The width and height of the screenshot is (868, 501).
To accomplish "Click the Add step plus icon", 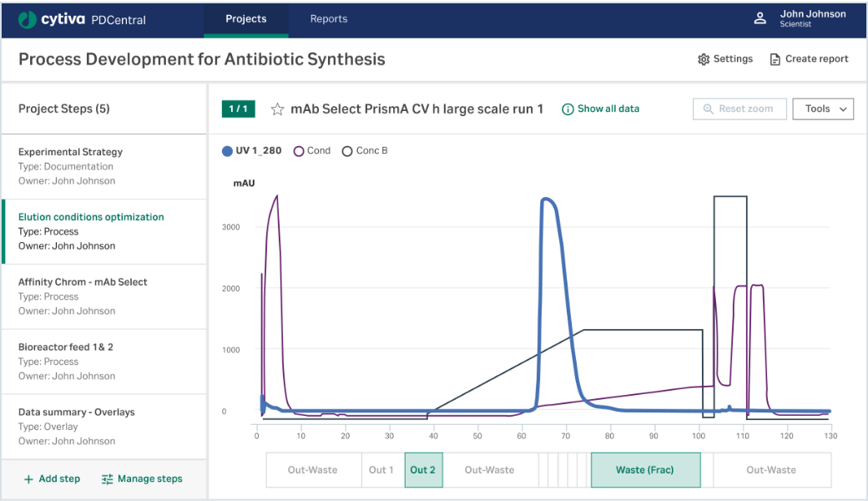I will point(30,478).
